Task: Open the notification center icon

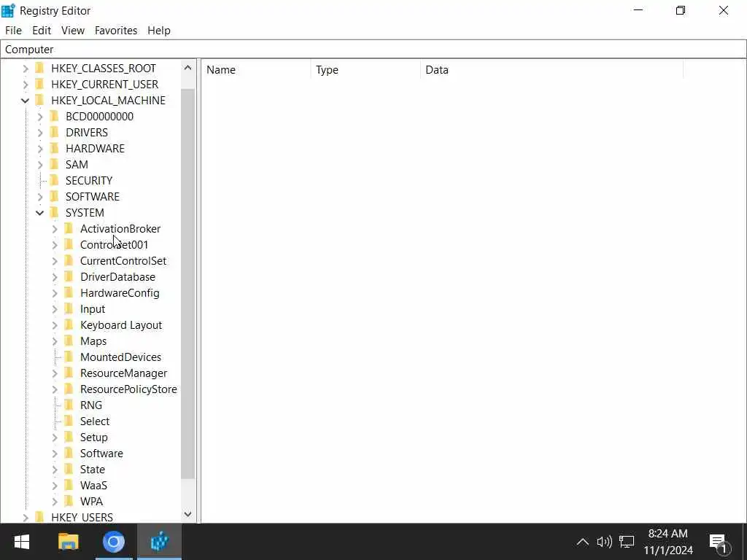Action: click(x=719, y=542)
